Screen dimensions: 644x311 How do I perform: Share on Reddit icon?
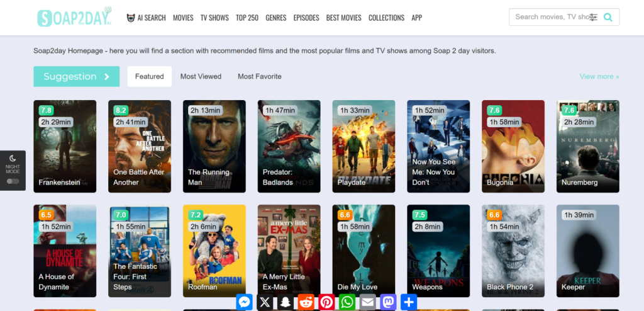pyautogui.click(x=306, y=302)
